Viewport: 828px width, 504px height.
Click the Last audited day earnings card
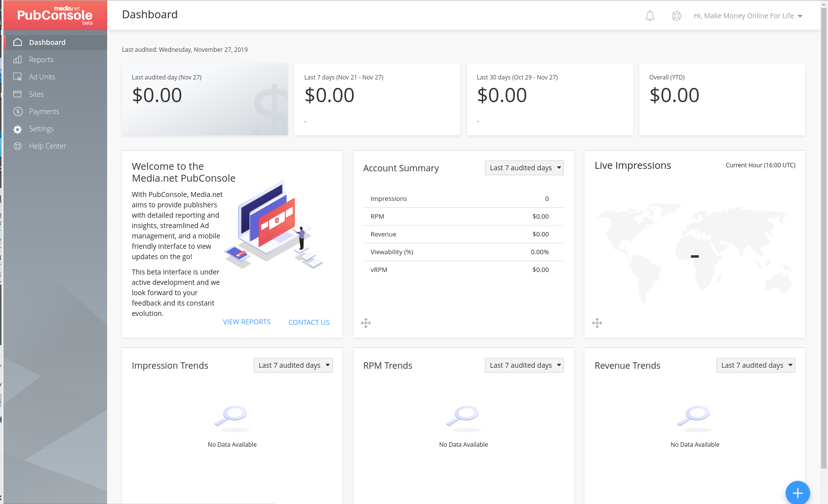pos(205,99)
